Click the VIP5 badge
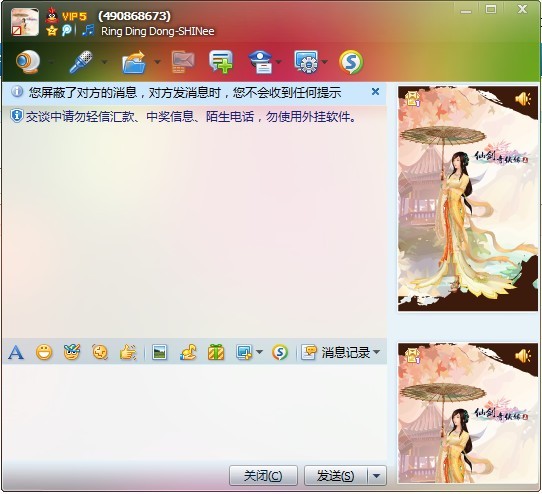This screenshot has height=494, width=542. coord(74,16)
